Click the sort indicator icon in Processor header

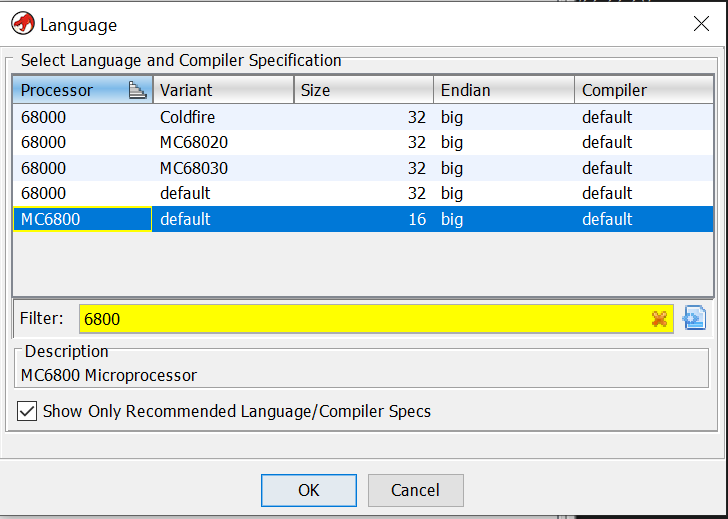coord(138,91)
